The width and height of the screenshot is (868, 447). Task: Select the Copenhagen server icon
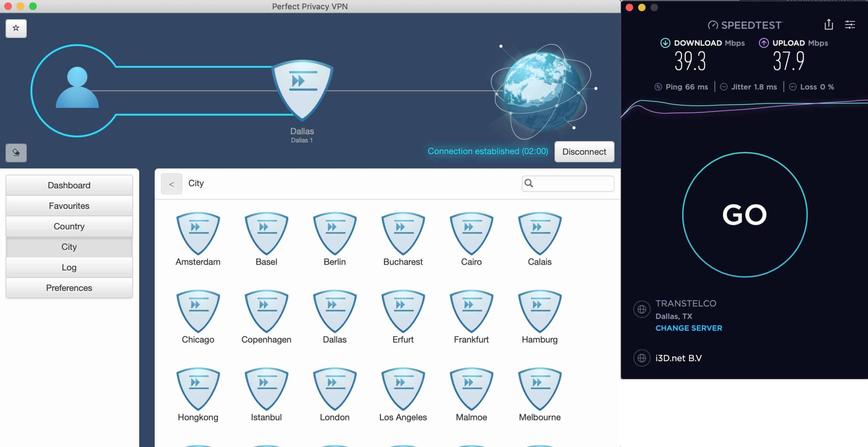(267, 311)
